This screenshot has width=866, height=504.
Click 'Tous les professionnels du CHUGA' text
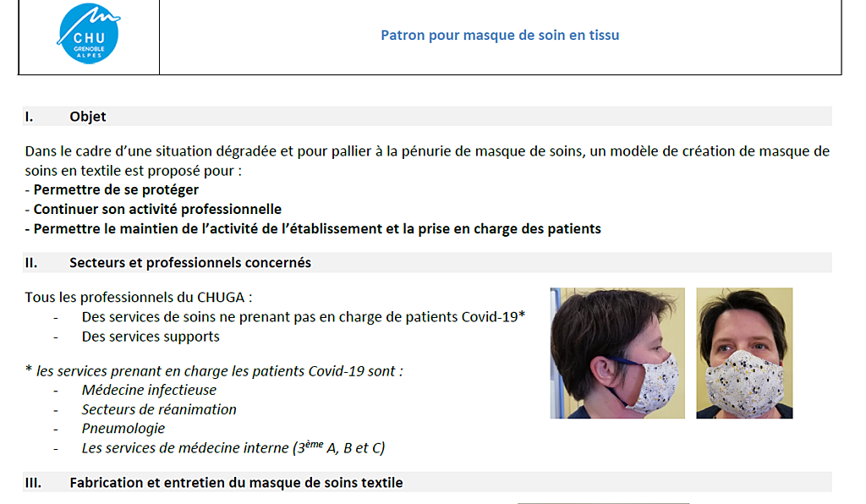(x=139, y=298)
